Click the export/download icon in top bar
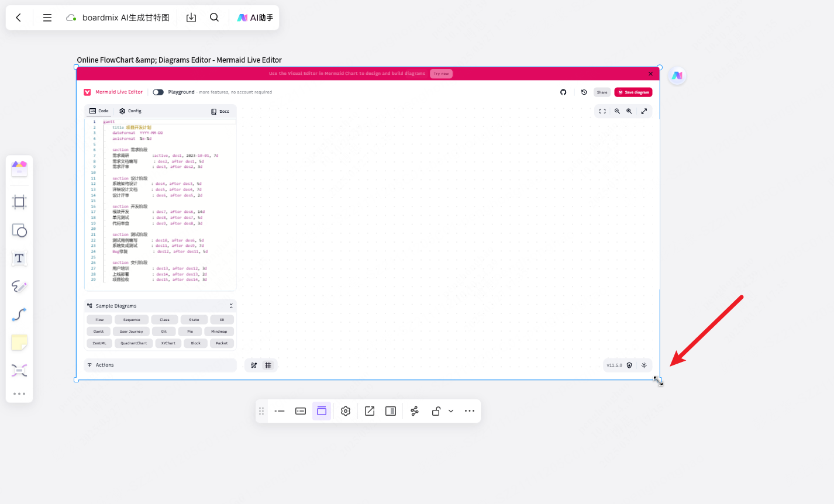Image resolution: width=834 pixels, height=504 pixels. point(191,18)
